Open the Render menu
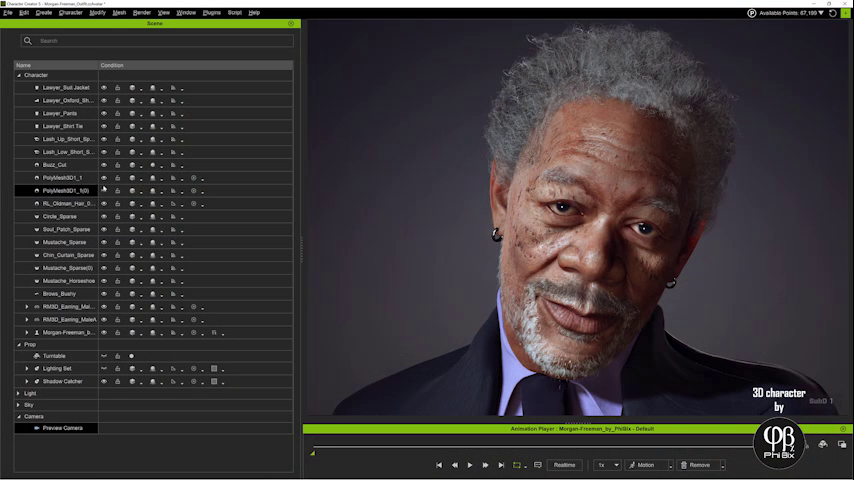Image resolution: width=854 pixels, height=480 pixels. 142,13
